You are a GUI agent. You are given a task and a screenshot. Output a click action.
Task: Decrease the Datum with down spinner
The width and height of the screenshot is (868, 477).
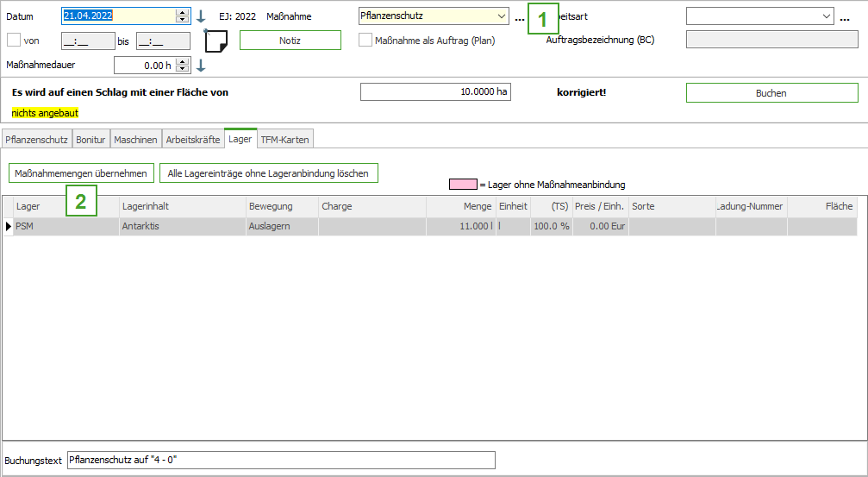[182, 20]
